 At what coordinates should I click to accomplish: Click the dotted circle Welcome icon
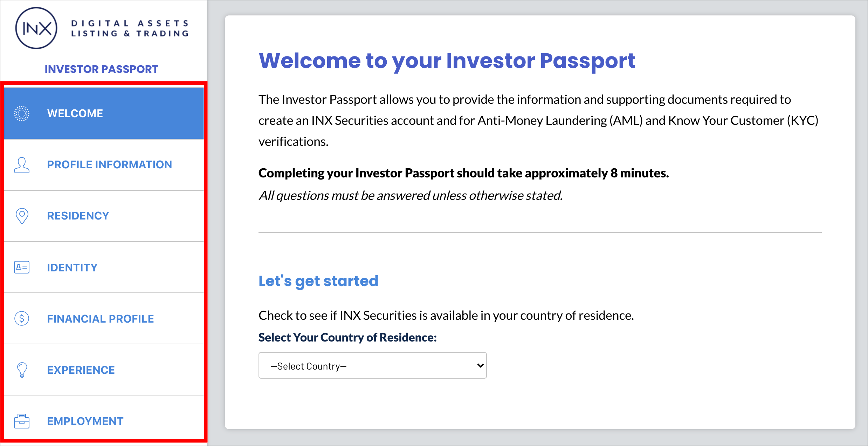click(x=22, y=114)
